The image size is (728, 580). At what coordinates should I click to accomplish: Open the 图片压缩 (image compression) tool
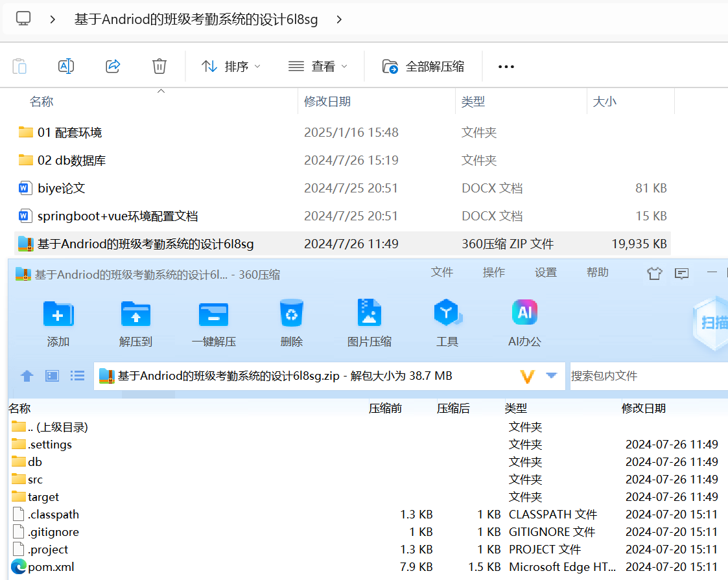point(369,313)
